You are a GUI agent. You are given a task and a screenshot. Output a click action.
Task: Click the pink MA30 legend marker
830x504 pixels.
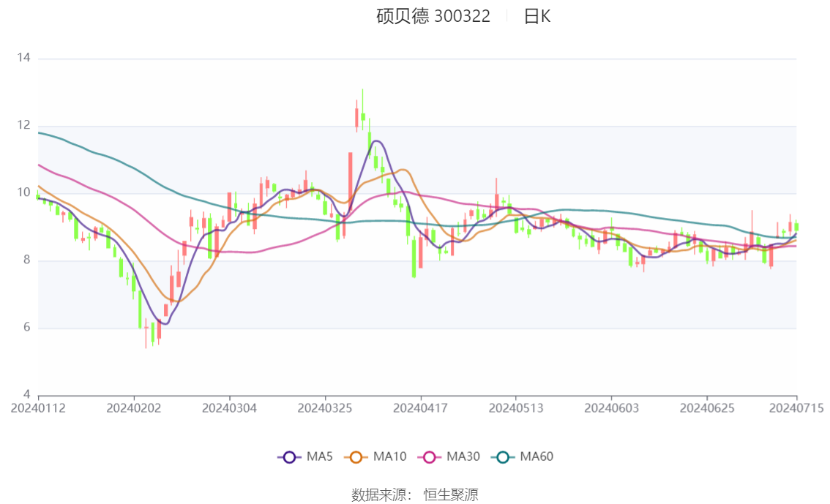pyautogui.click(x=430, y=457)
